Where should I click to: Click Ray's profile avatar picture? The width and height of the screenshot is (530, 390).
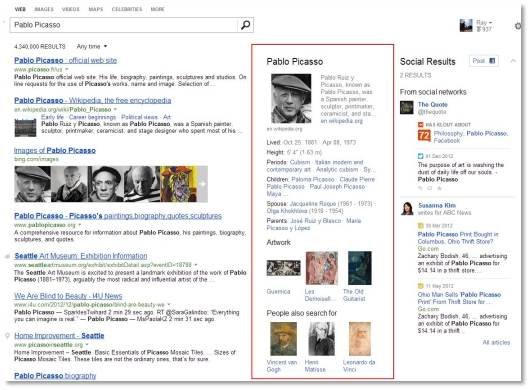466,25
